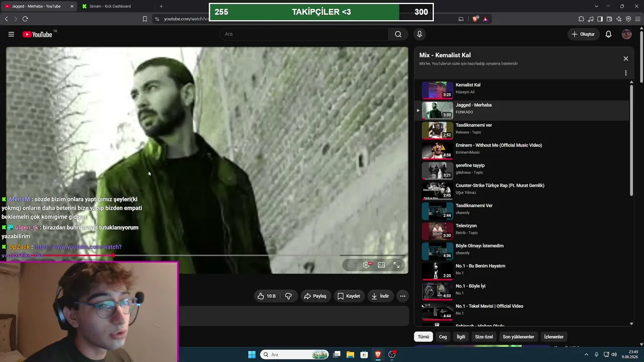The height and width of the screenshot is (362, 644).
Task: Play No.1 - Tekel Mavisi Official Video
Action: (522, 311)
